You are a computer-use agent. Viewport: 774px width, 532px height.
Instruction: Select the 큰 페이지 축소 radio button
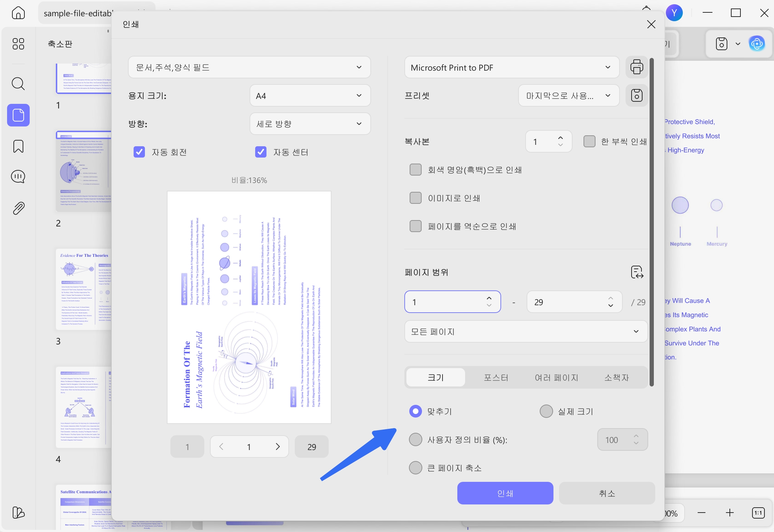pos(416,468)
